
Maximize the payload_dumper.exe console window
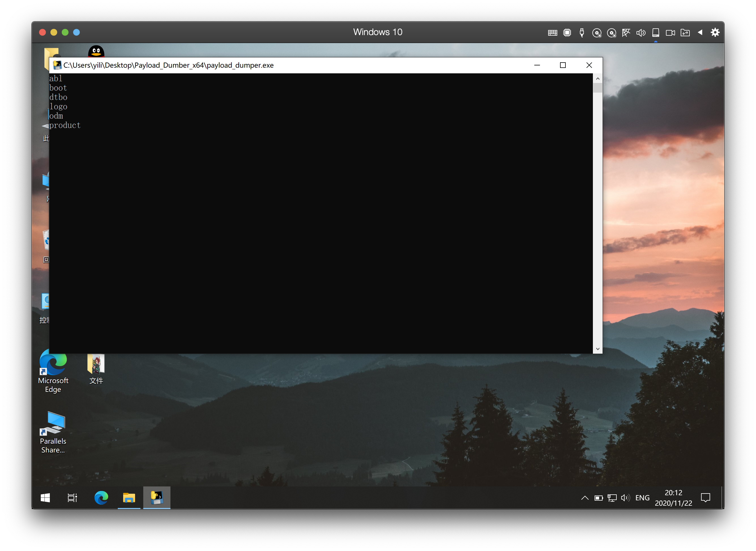(x=563, y=65)
